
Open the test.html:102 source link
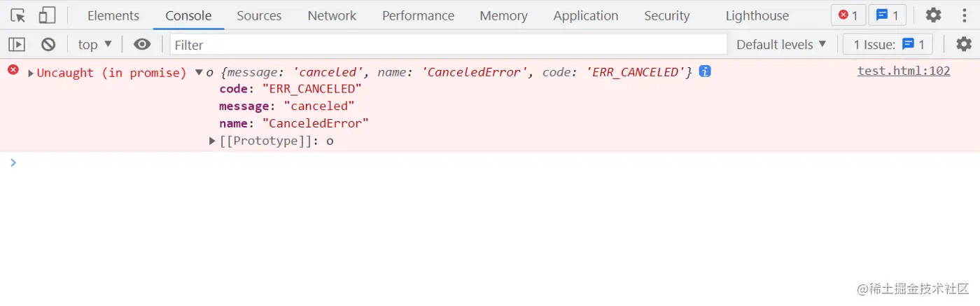click(x=904, y=71)
